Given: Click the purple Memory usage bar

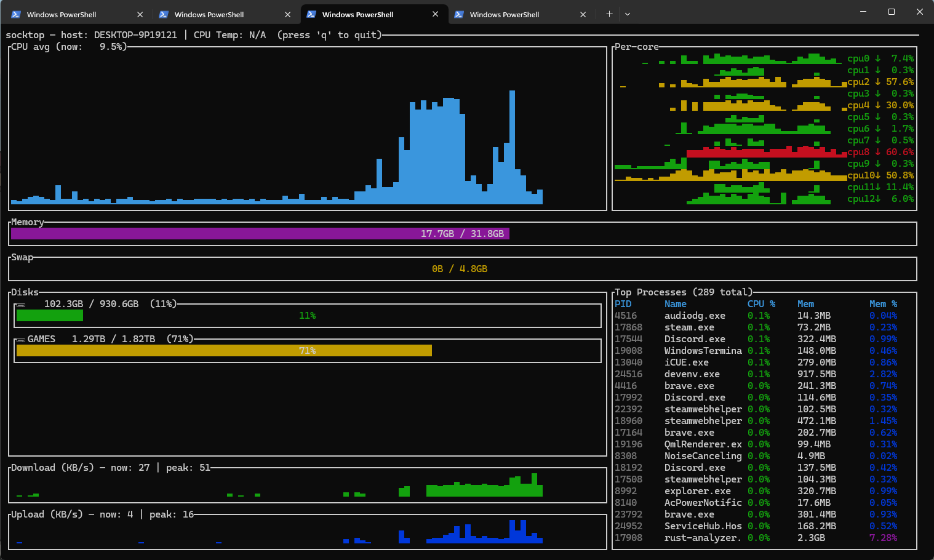Looking at the screenshot, I should click(x=260, y=234).
